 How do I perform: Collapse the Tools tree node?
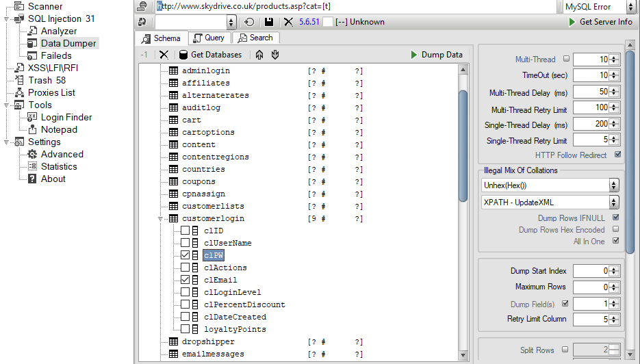click(x=6, y=105)
